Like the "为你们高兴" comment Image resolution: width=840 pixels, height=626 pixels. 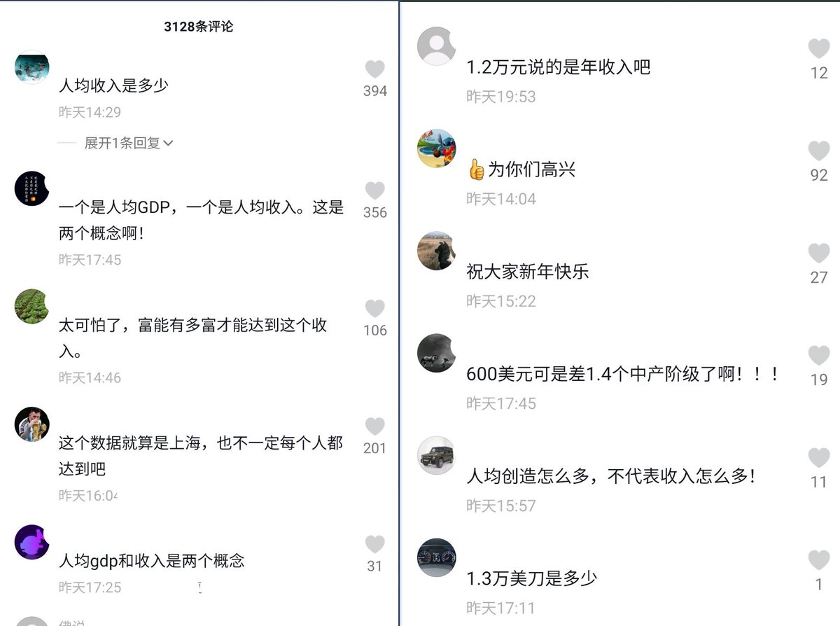tap(819, 151)
